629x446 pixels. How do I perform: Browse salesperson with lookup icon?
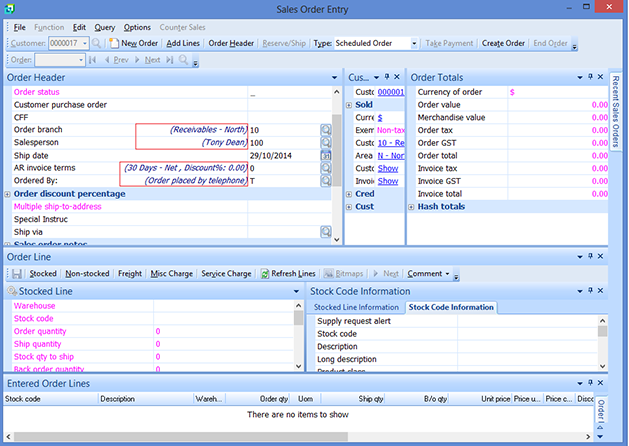pyautogui.click(x=326, y=142)
